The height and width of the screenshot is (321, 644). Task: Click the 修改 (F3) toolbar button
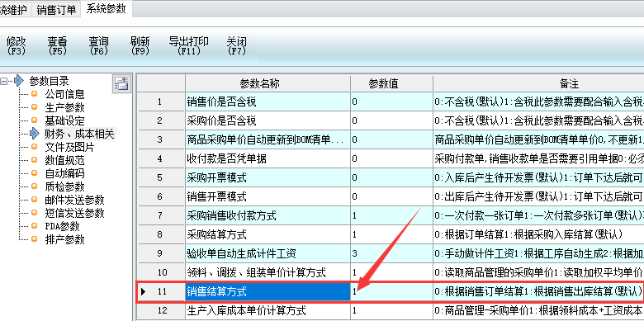[x=16, y=46]
